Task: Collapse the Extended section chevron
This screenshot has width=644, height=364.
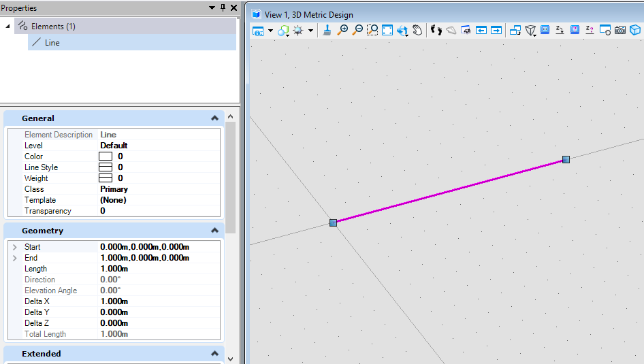Action: (214, 354)
